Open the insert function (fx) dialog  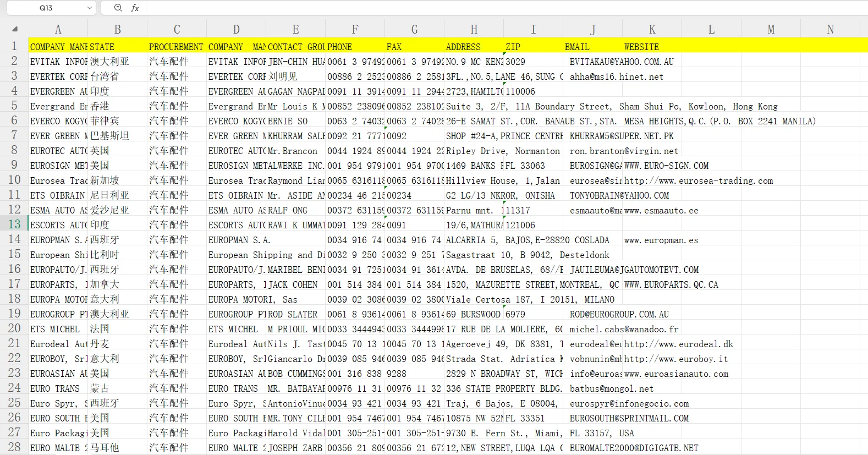pyautogui.click(x=135, y=8)
